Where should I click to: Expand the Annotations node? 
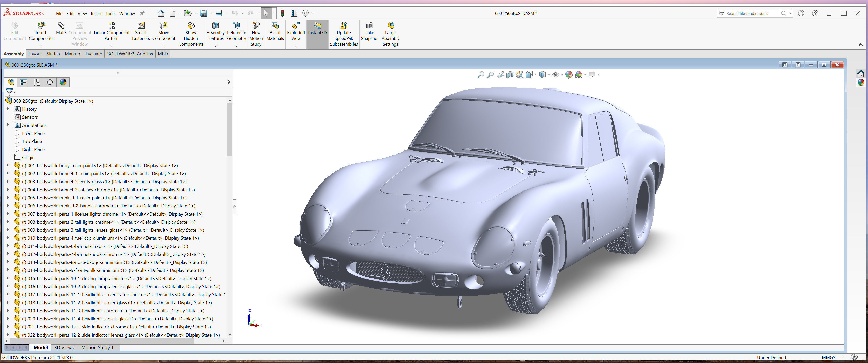point(8,125)
